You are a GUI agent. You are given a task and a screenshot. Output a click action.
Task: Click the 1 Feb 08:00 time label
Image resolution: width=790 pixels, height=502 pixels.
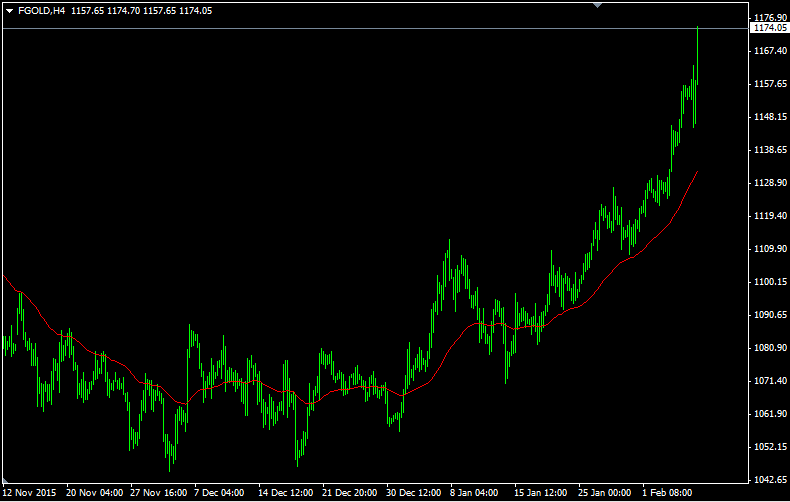[667, 492]
